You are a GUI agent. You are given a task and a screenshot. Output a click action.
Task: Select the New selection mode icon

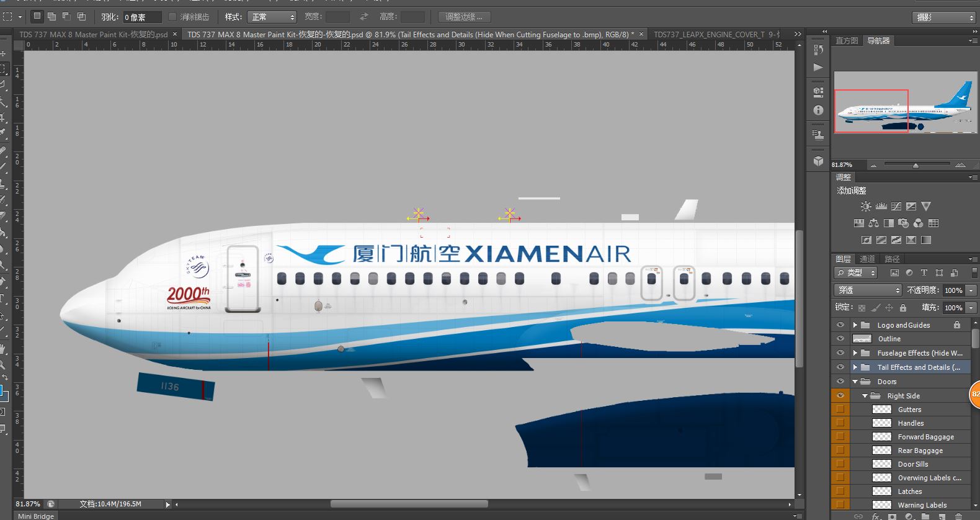37,16
